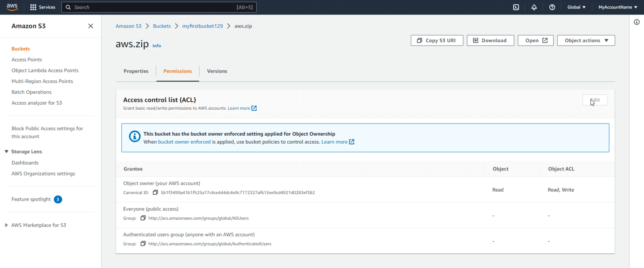Image resolution: width=644 pixels, height=268 pixels.
Task: Close the Amazon S3 navigation panel
Action: pyautogui.click(x=91, y=26)
